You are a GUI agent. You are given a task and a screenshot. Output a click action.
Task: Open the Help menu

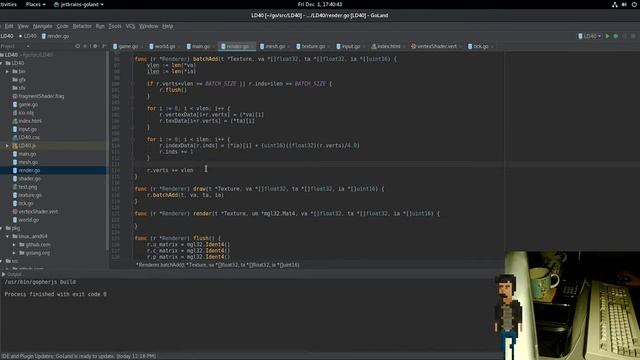(x=167, y=26)
